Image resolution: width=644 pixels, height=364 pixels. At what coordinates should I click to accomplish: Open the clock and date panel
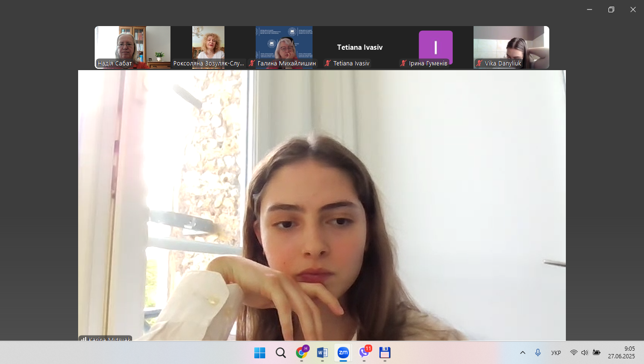coord(621,353)
